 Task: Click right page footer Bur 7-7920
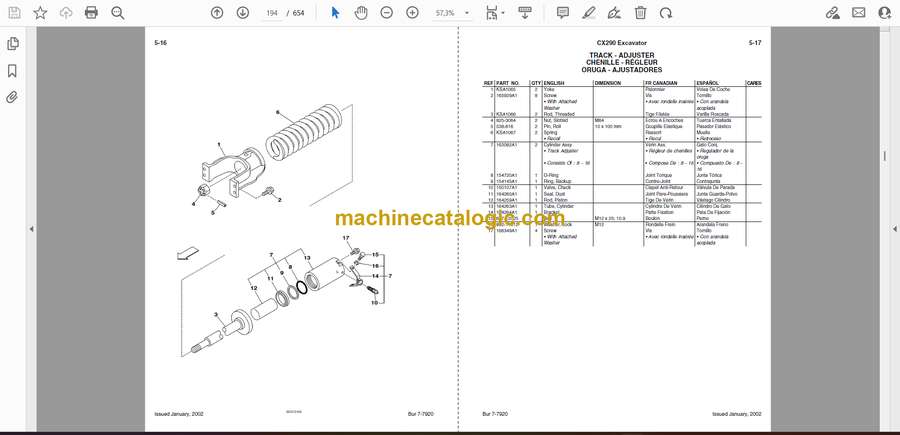[495, 413]
